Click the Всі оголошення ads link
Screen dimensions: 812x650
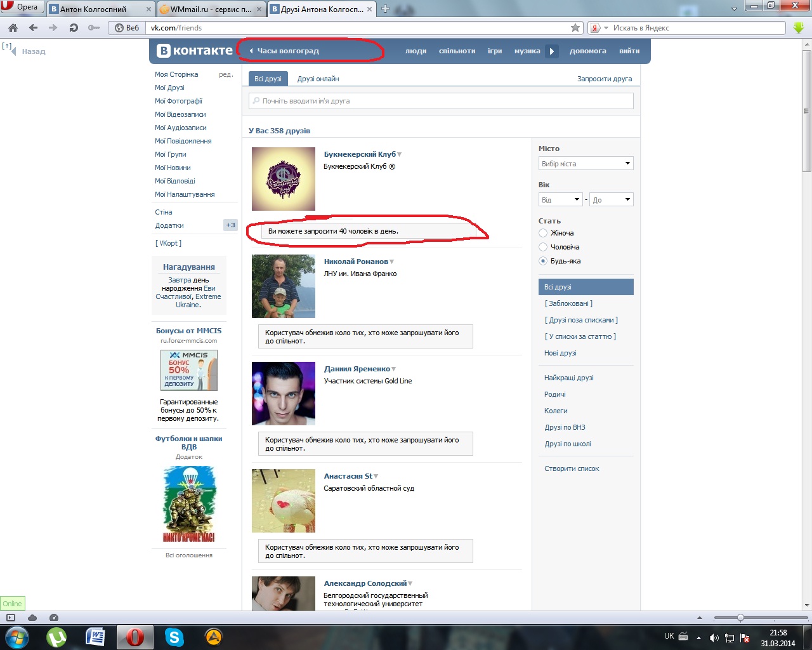(x=189, y=555)
